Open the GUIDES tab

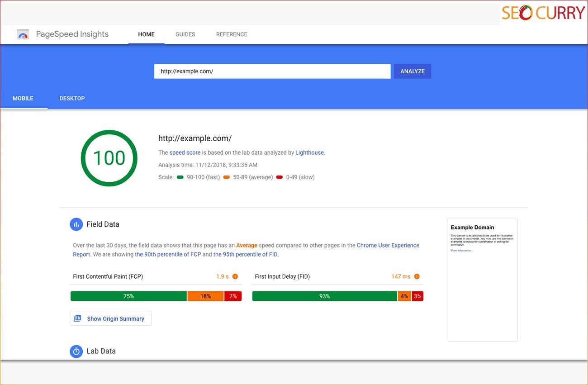click(185, 34)
